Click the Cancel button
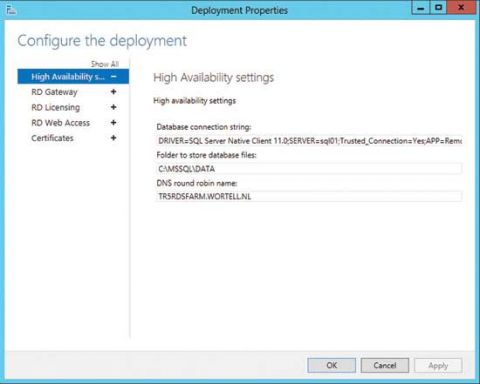The width and height of the screenshot is (480, 384). point(385,365)
